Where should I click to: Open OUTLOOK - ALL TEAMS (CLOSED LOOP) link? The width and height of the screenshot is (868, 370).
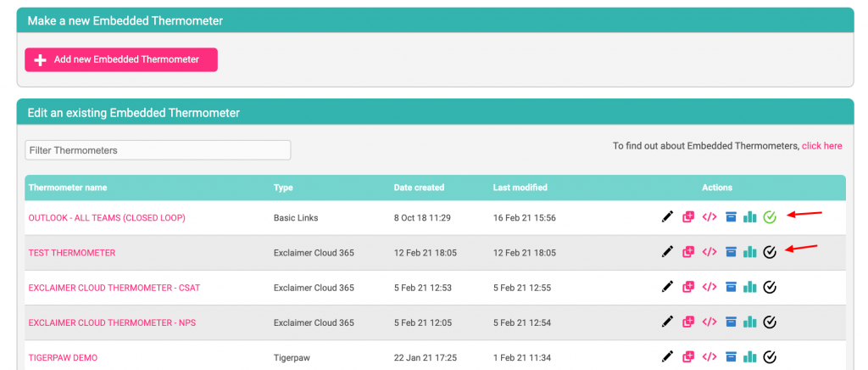107,218
